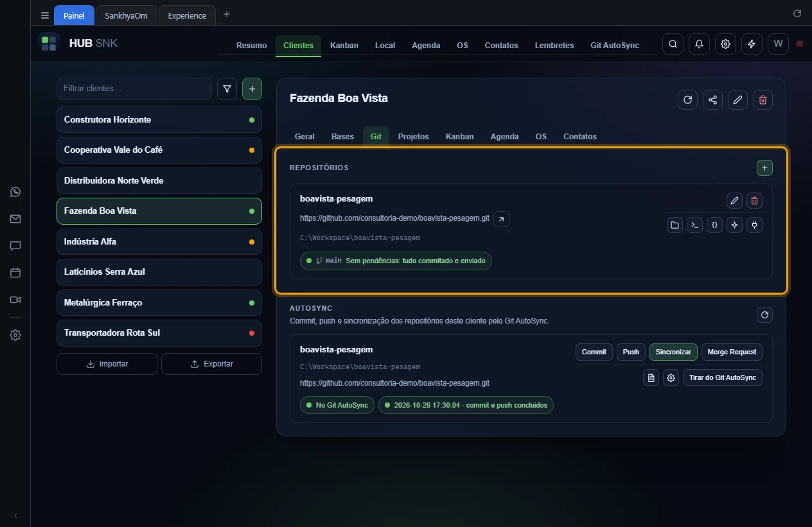Open a terminal for the boavista-pesagem repository
The width and height of the screenshot is (812, 527).
pyautogui.click(x=694, y=225)
